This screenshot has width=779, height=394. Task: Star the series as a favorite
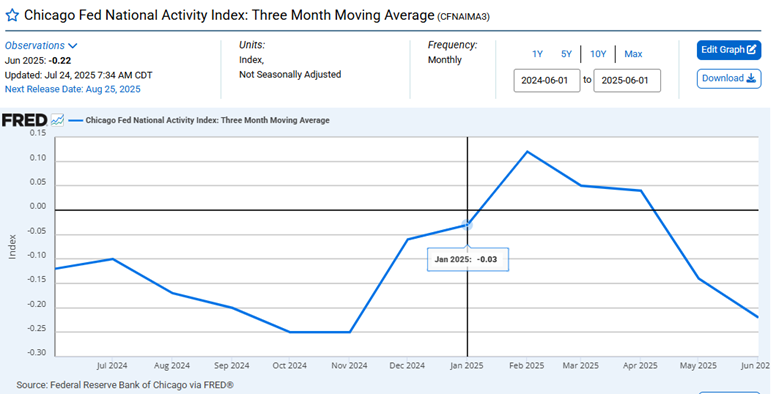point(12,15)
